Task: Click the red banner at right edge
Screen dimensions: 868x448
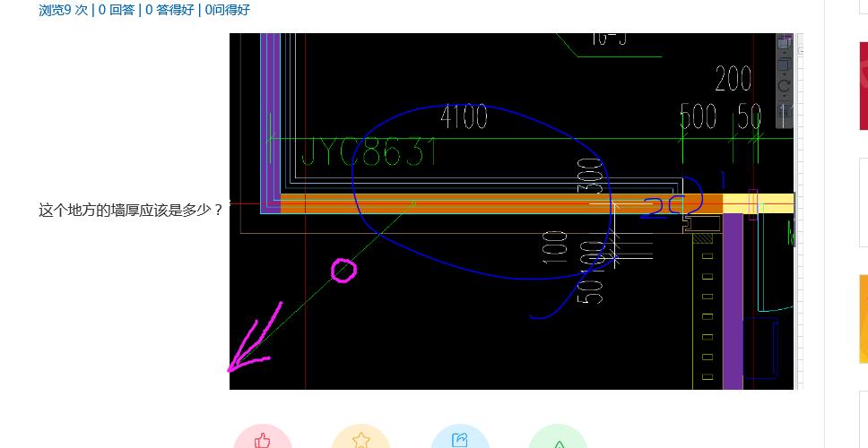Action: 864,86
